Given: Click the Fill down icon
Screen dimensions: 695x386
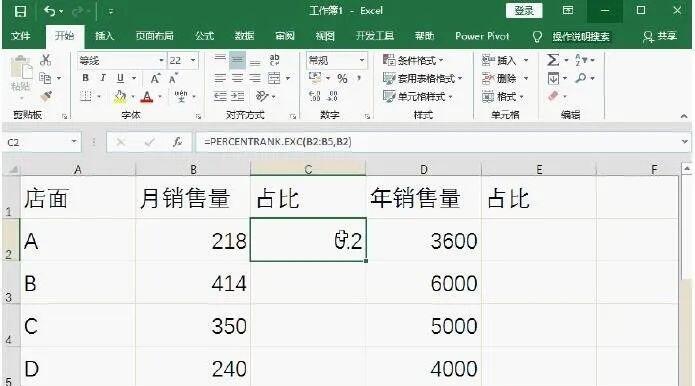Looking at the screenshot, I should click(554, 78).
